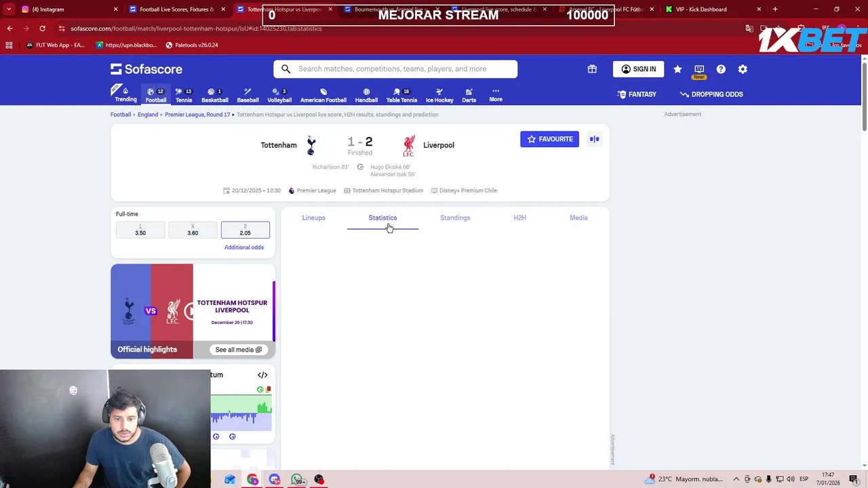Screen dimensions: 868x488
Task: Follow the Football breadcrumb link
Action: click(x=121, y=115)
